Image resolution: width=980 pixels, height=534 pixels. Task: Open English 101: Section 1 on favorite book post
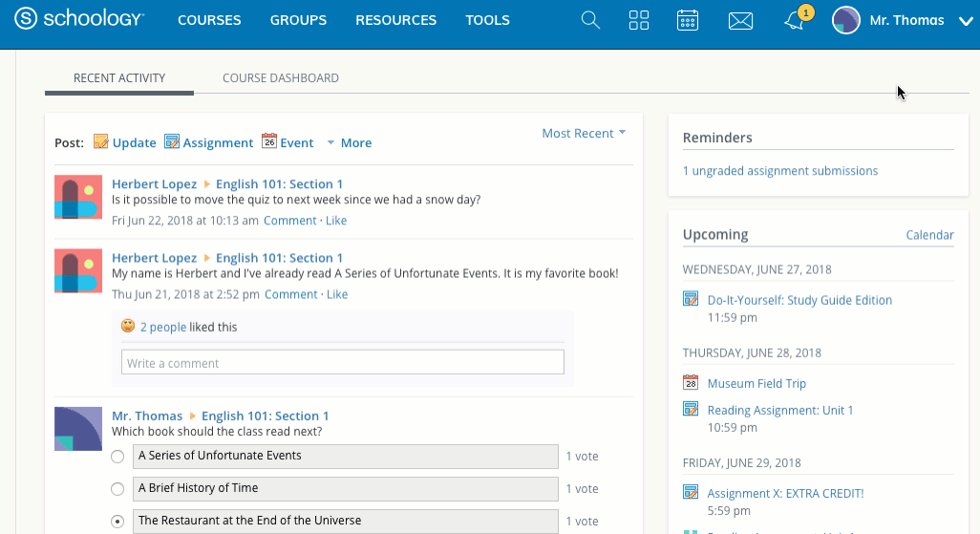[x=279, y=258]
